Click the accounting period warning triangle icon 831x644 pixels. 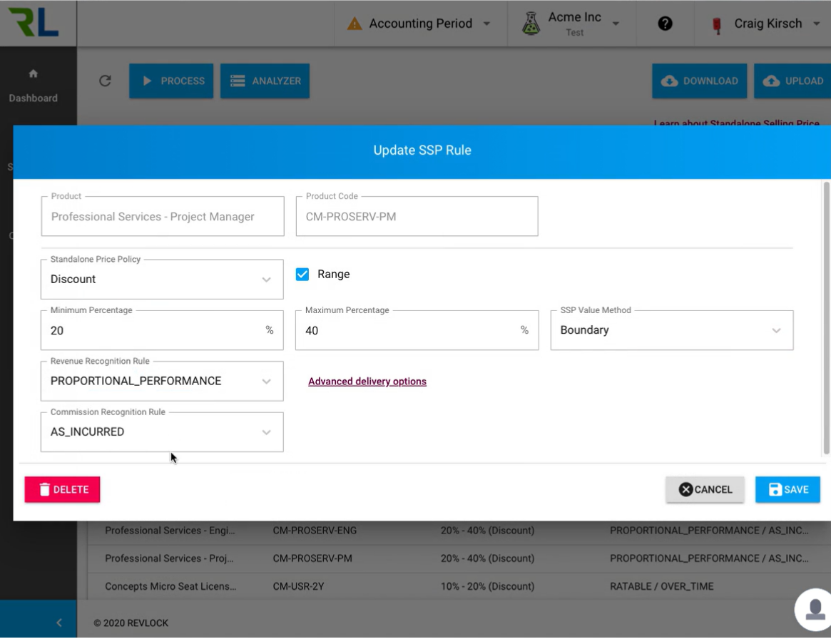355,23
